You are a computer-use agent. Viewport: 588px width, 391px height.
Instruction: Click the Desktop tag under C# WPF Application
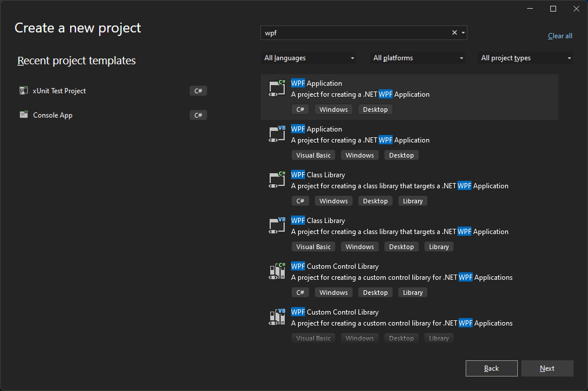375,109
